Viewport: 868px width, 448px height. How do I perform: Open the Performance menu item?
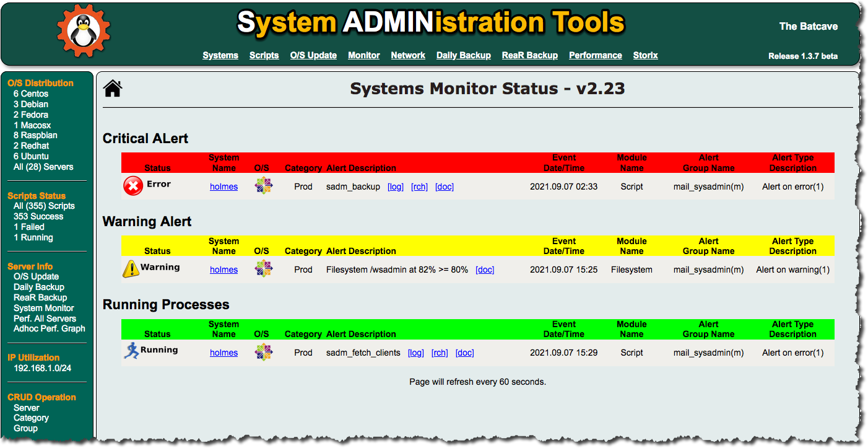pos(595,55)
